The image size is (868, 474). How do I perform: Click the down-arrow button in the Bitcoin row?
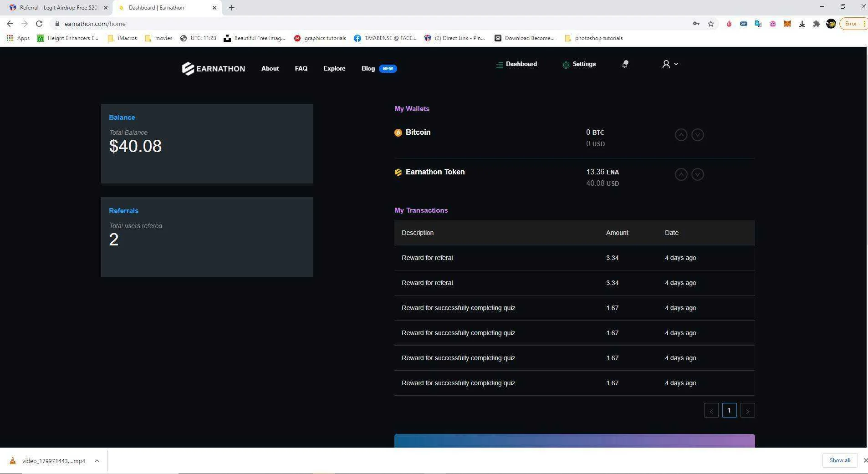click(x=698, y=135)
